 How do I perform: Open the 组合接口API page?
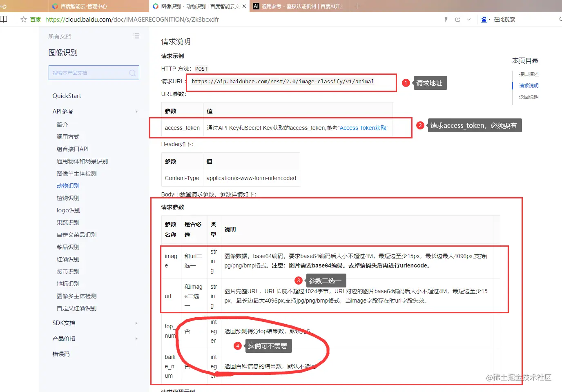(72, 149)
